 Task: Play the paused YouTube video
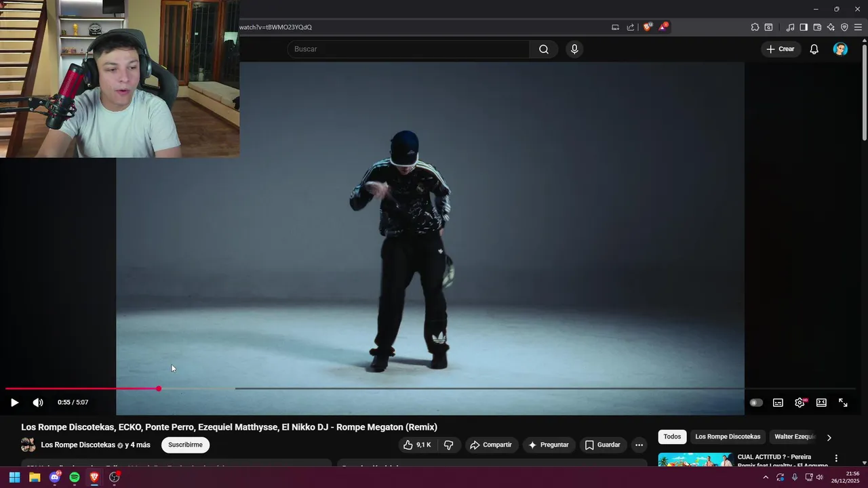(x=14, y=403)
